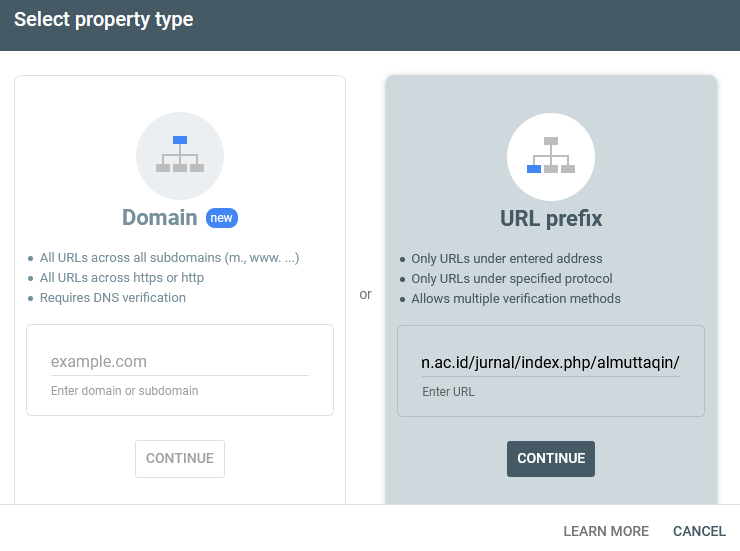
Task: Dismiss the dialog with CANCEL
Action: [x=699, y=531]
